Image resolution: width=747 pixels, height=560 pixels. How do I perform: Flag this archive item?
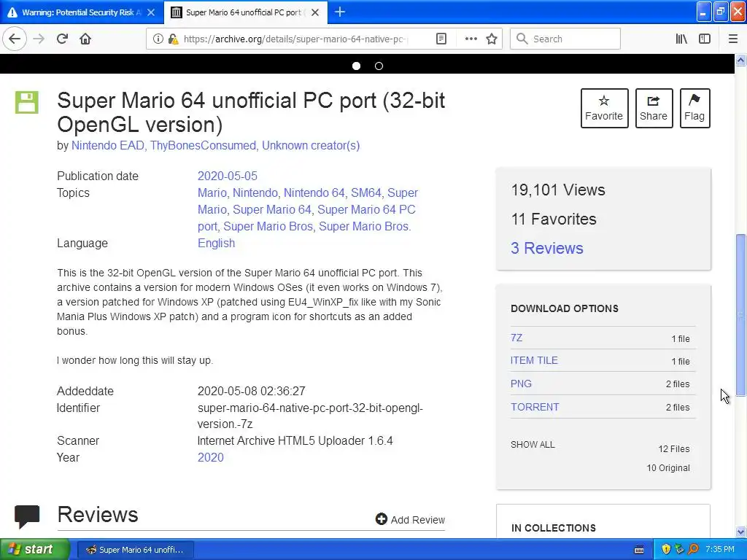[694, 108]
